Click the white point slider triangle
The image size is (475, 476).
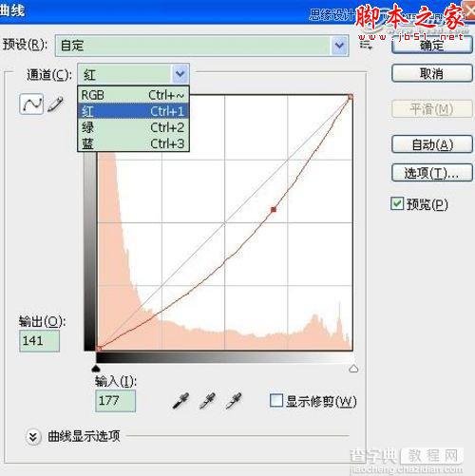point(353,369)
